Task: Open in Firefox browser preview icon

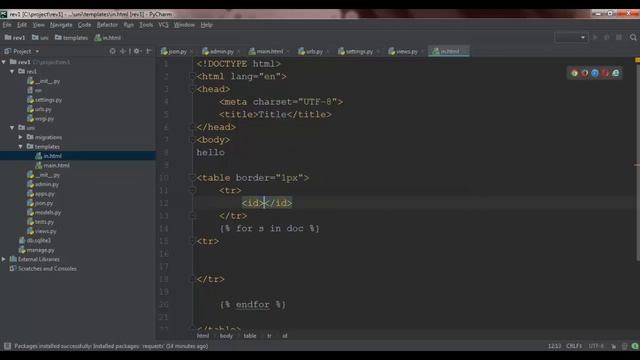Action: pos(584,73)
